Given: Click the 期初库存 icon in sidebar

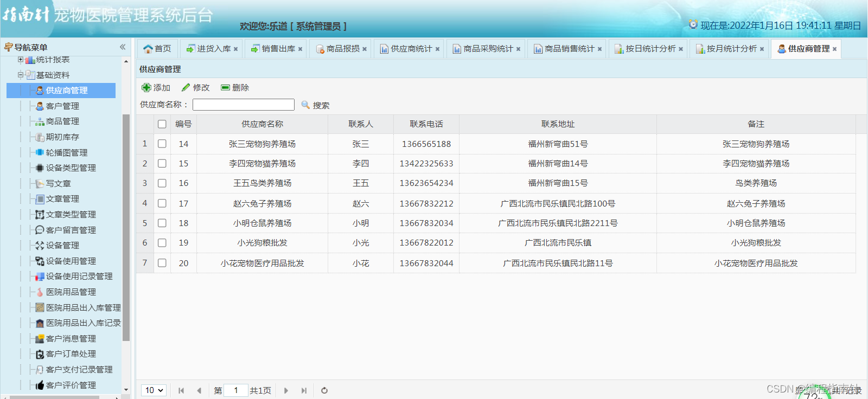Looking at the screenshot, I should pyautogui.click(x=40, y=137).
